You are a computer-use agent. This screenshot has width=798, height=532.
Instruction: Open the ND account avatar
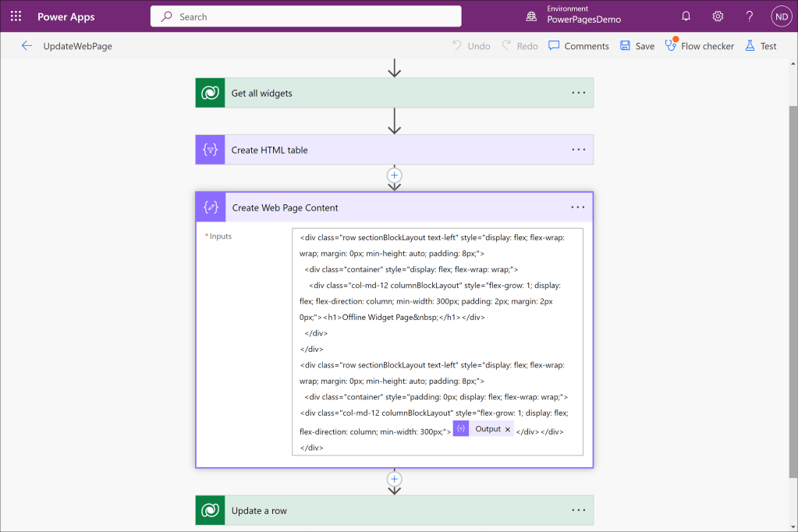781,16
